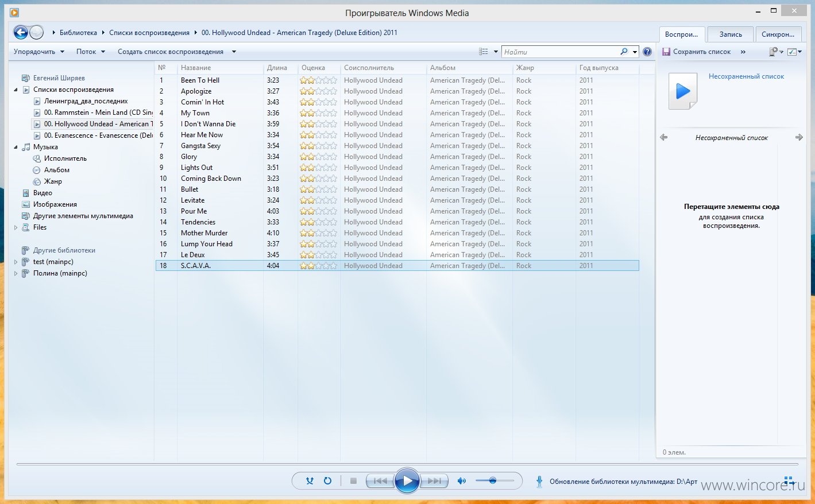
Task: Show more list pane commands chevron
Action: coord(743,52)
